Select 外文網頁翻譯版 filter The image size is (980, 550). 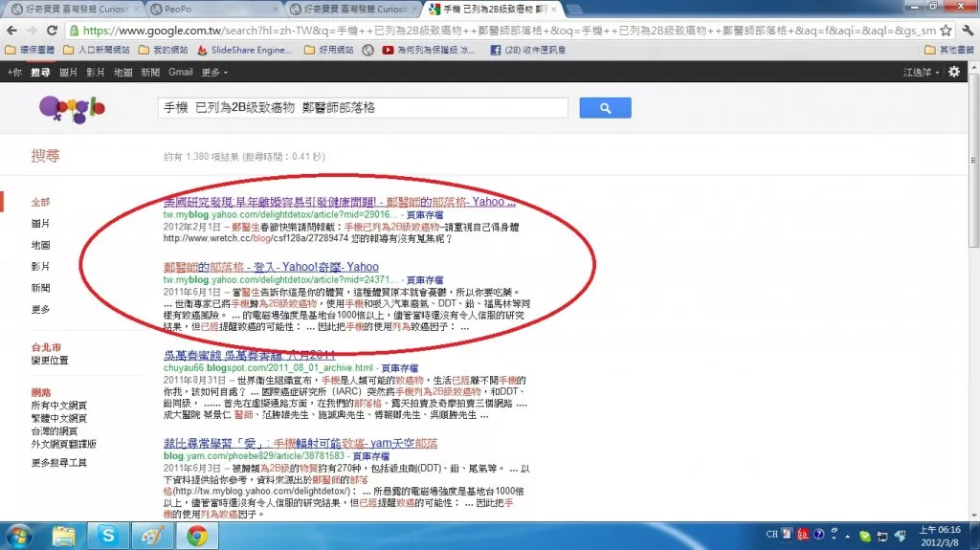coord(64,445)
